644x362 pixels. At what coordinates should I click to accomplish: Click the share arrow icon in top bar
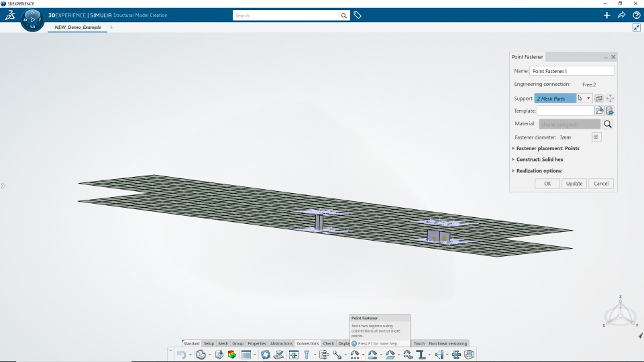[x=621, y=15]
